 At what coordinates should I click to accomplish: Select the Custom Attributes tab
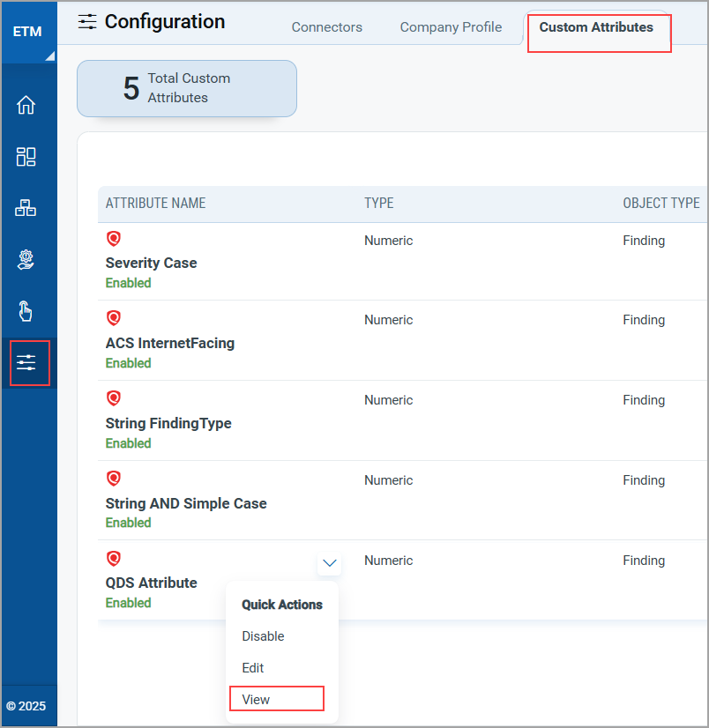click(x=596, y=27)
